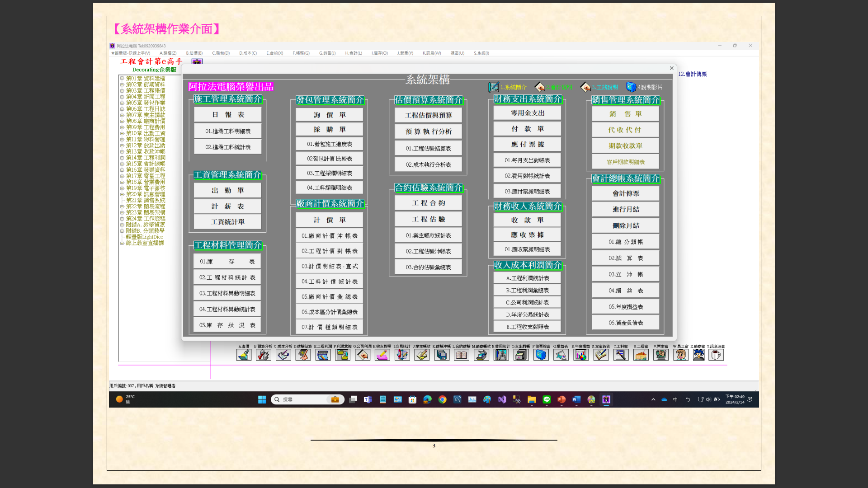Viewport: 868px width, 488px height.
Task: Click the Windows Start button
Action: coord(262,399)
